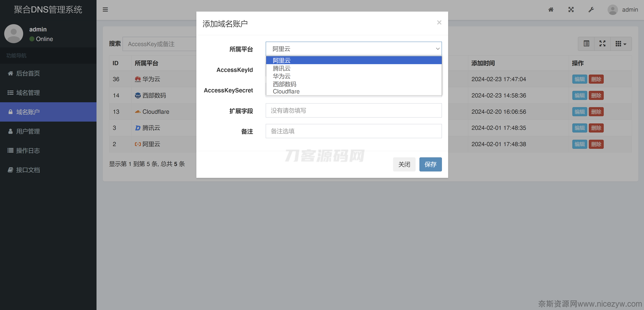Image resolution: width=644 pixels, height=310 pixels.
Task: Open fullscreen via top bar expand icon
Action: [x=571, y=10]
